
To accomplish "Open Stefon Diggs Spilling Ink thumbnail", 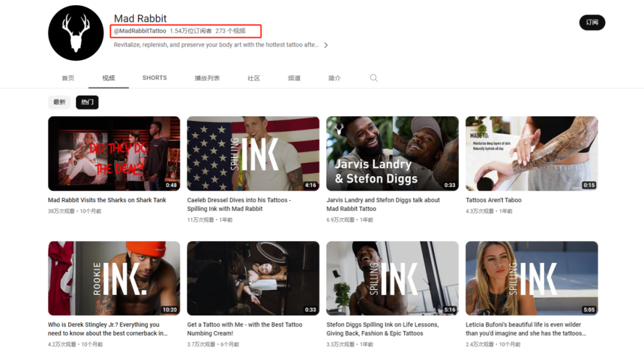I will 392,278.
